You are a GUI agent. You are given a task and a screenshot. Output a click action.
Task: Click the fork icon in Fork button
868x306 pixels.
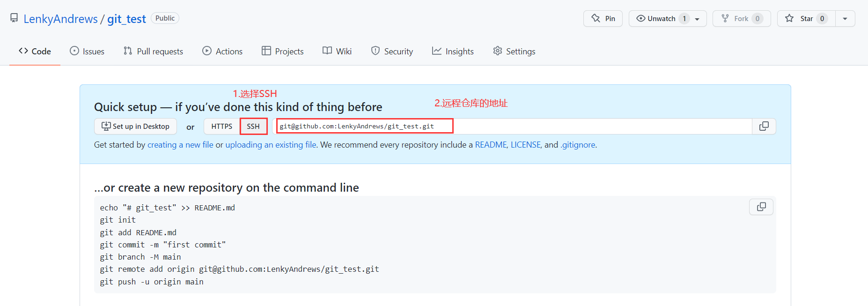coord(725,18)
